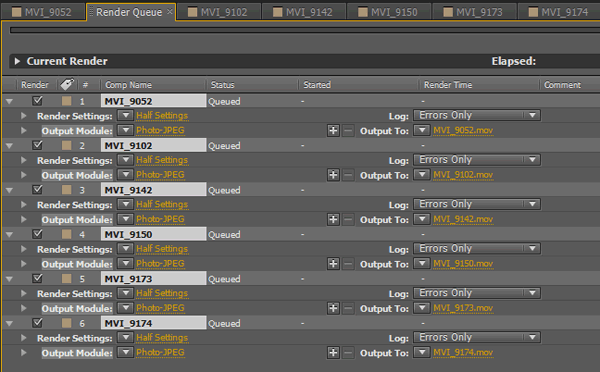Click the label tag column header icon
600x372 pixels.
[x=67, y=84]
